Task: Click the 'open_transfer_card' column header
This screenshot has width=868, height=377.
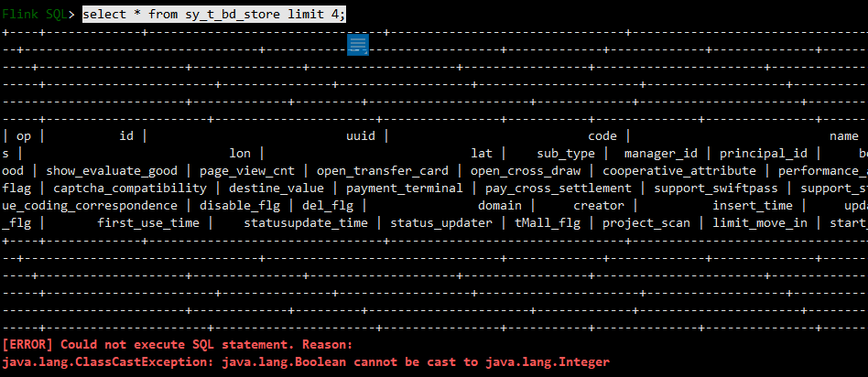Action: click(x=383, y=171)
